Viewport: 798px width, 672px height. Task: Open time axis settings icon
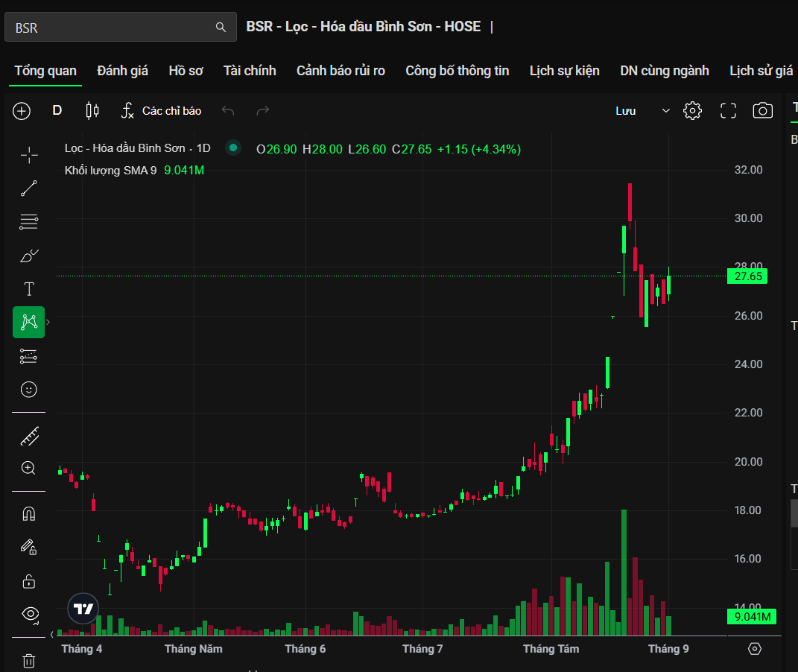coord(754,649)
